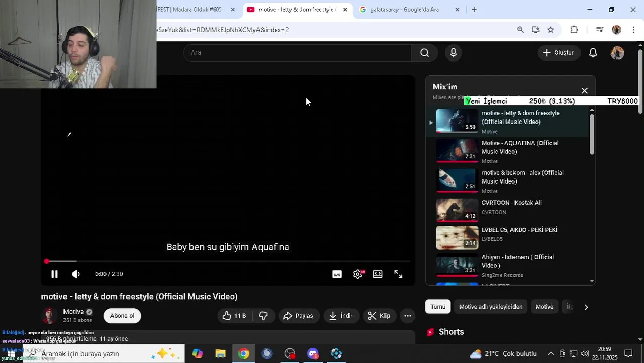This screenshot has width=644, height=363.
Task: Open more actions three-dot menu
Action: tap(408, 316)
